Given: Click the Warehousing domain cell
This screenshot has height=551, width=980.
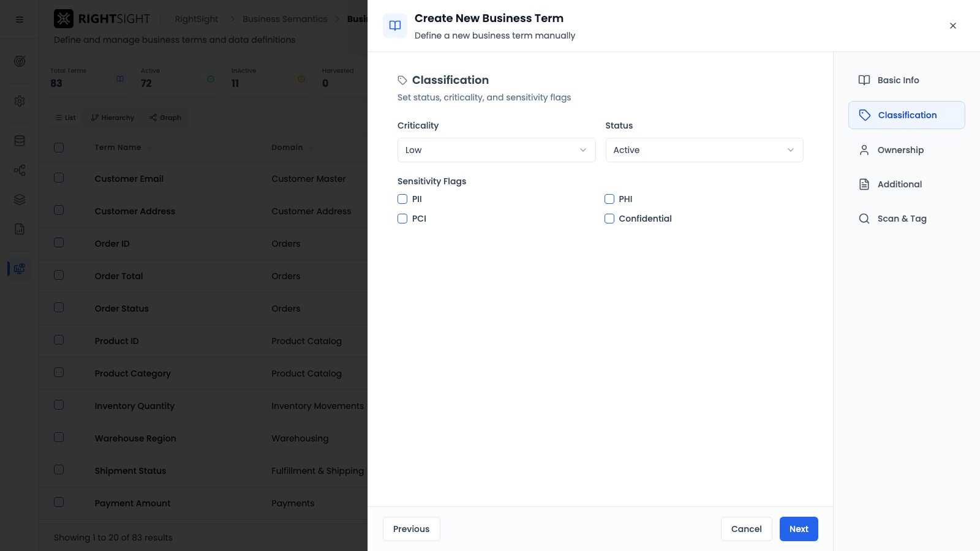Looking at the screenshot, I should [300, 438].
